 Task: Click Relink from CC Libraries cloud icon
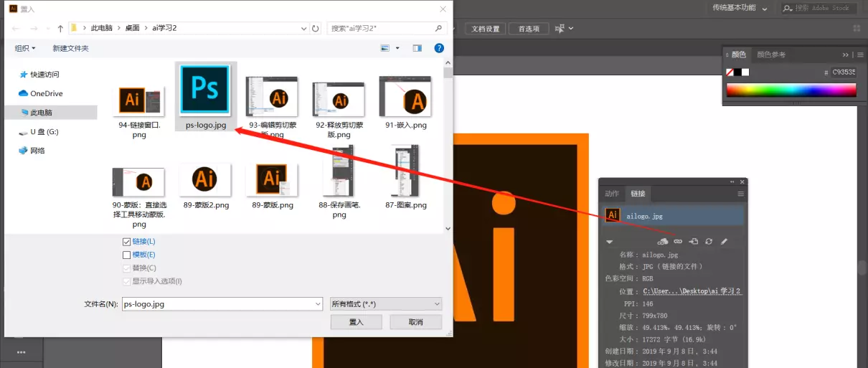[x=663, y=242]
